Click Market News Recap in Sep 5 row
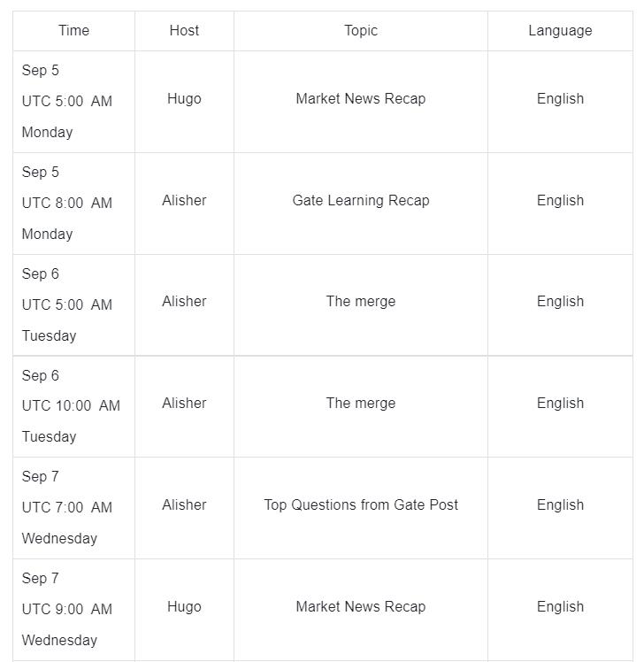The width and height of the screenshot is (644, 662). point(361,98)
